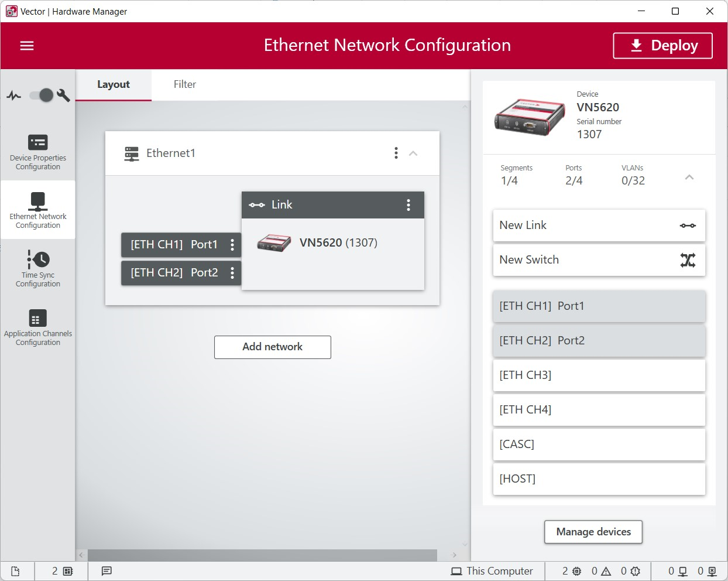Switch to the Filter tab

pos(184,84)
